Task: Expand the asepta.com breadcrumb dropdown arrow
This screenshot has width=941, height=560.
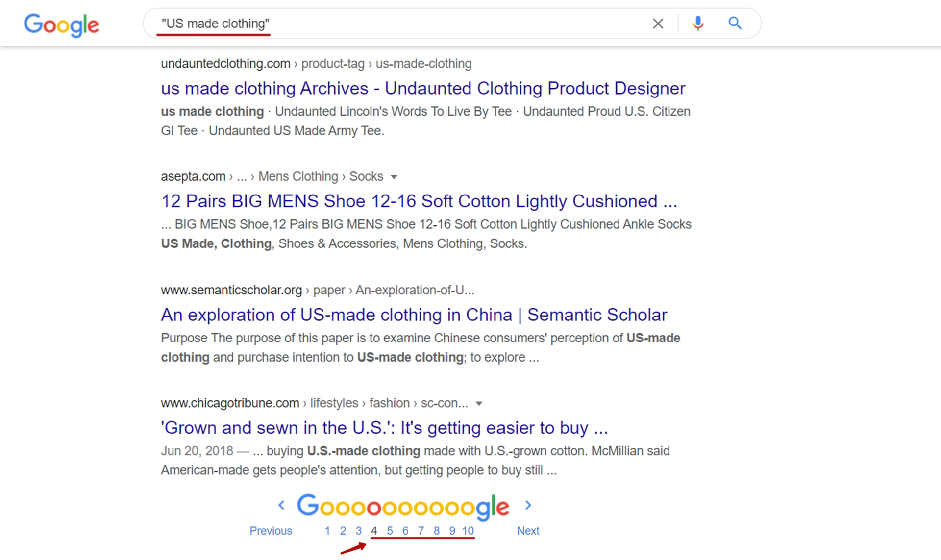Action: [x=395, y=177]
